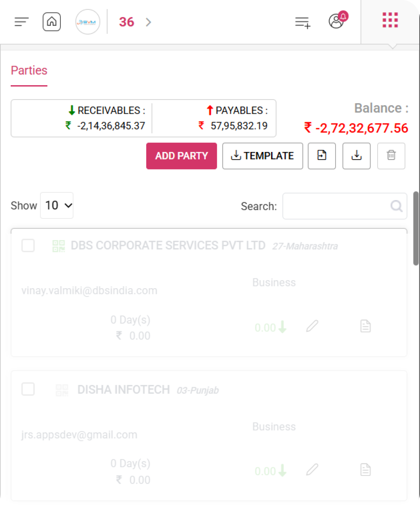
Task: Click vinay.valmiki@dbsindia.com email
Action: click(89, 291)
